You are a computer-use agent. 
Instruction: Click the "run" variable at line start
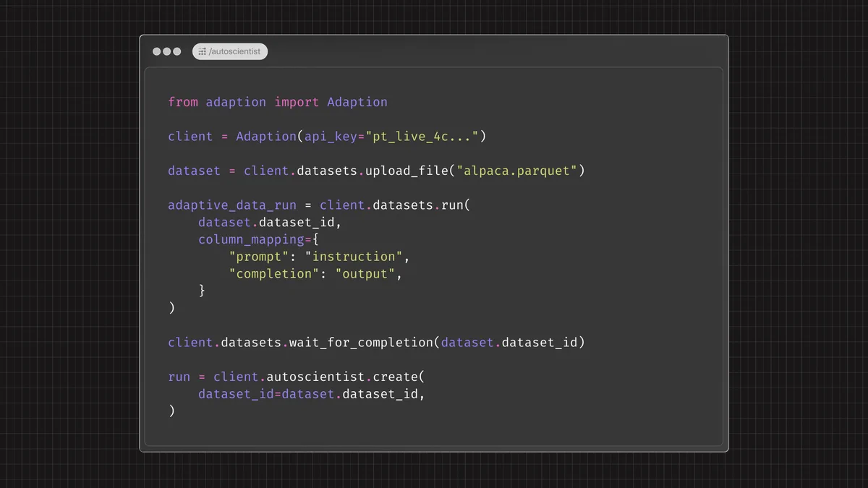pos(179,377)
